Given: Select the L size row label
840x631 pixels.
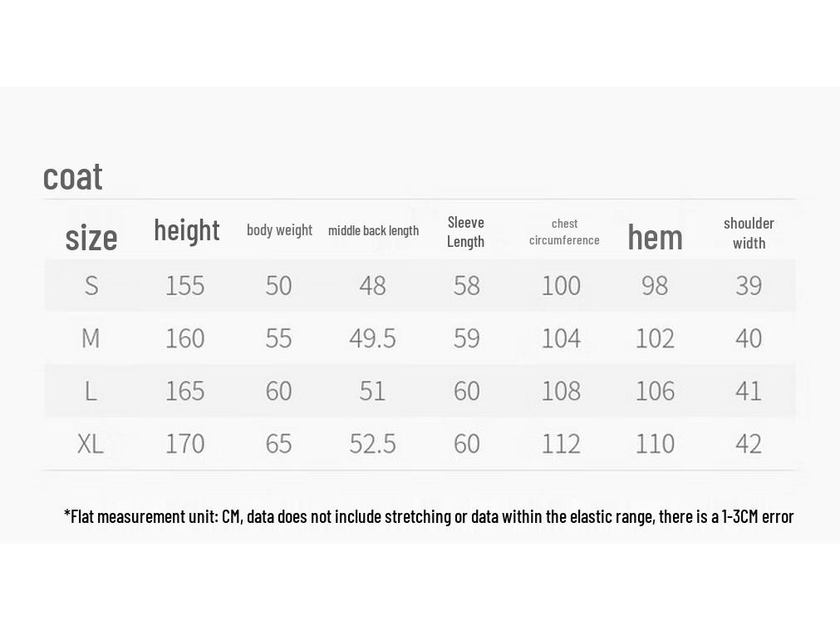Looking at the screenshot, I should coord(91,391).
